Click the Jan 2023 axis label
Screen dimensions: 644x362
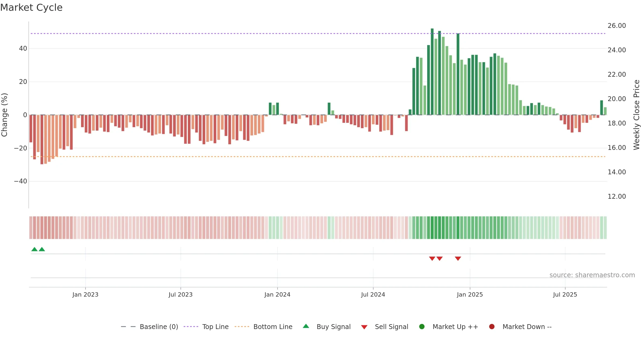click(x=85, y=295)
